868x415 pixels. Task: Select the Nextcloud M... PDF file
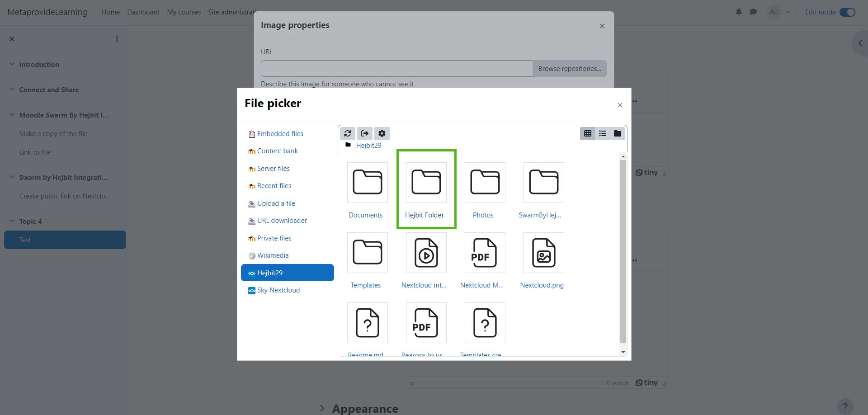(485, 253)
